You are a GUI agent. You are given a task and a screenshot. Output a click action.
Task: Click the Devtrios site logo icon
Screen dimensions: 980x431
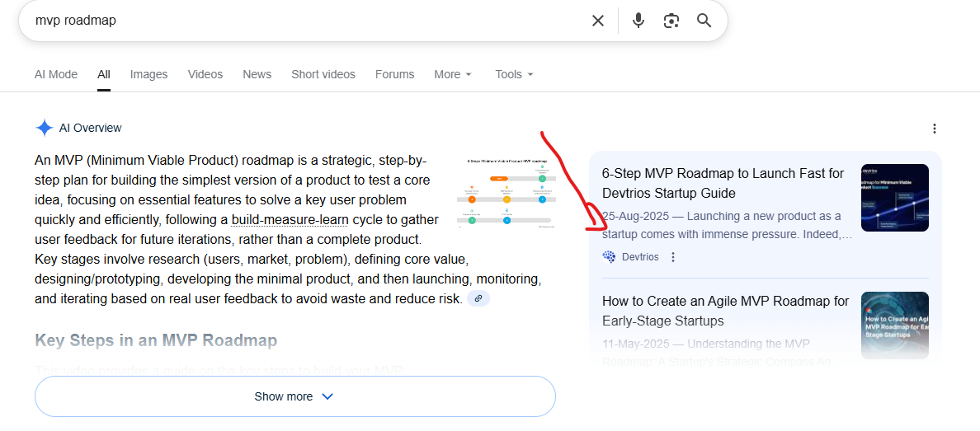[610, 257]
